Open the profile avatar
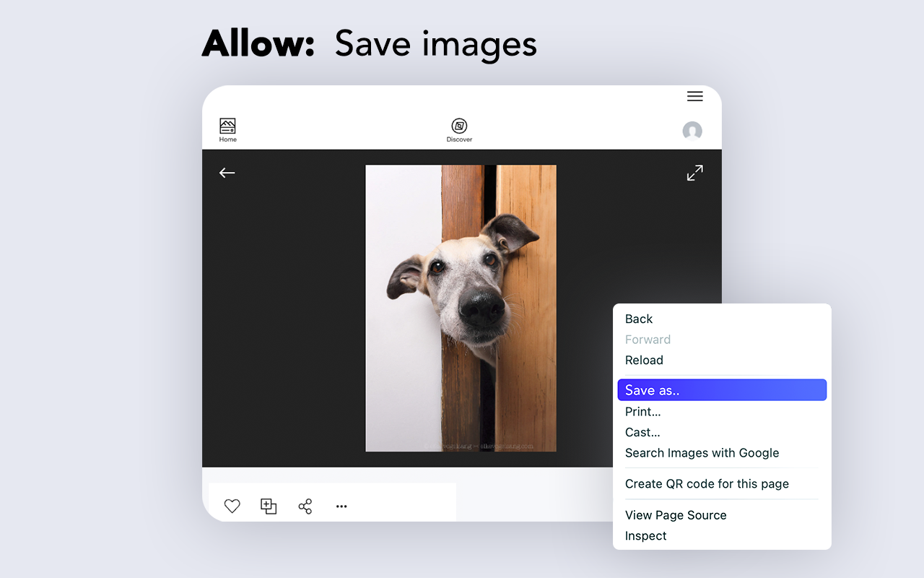Image resolution: width=924 pixels, height=578 pixels. 692,131
